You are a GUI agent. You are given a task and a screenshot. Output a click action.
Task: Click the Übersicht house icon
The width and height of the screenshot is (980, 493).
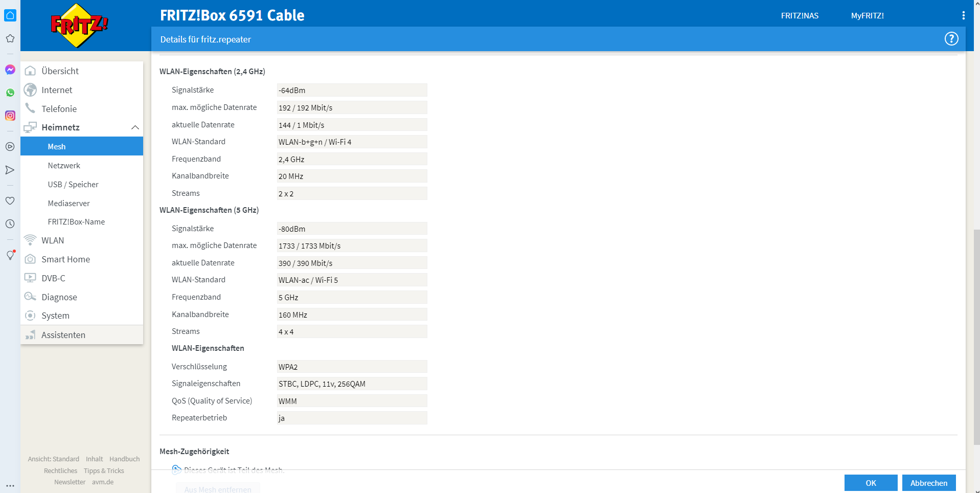[x=31, y=71]
